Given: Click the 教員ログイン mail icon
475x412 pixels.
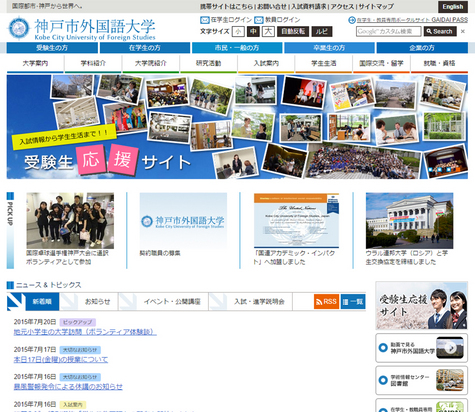Looking at the screenshot, I should [259, 20].
